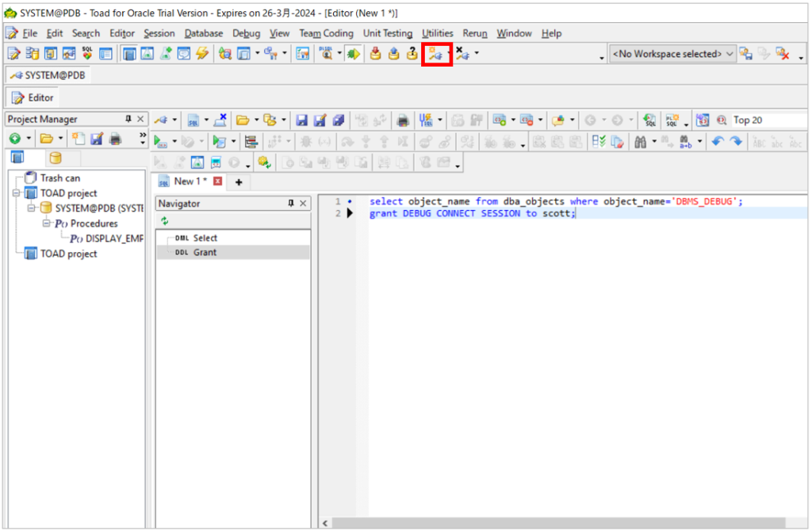
Task: Click the jar icon with question mark
Action: coord(412,54)
